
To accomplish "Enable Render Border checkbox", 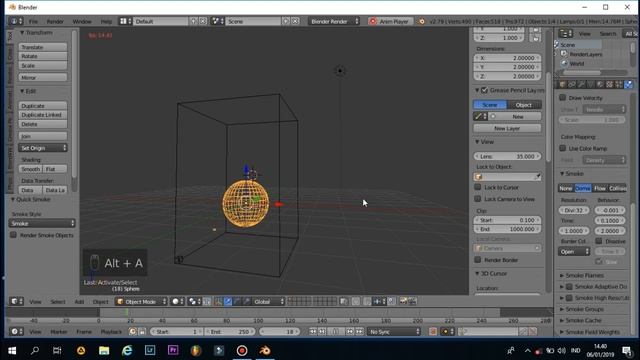I will [478, 260].
